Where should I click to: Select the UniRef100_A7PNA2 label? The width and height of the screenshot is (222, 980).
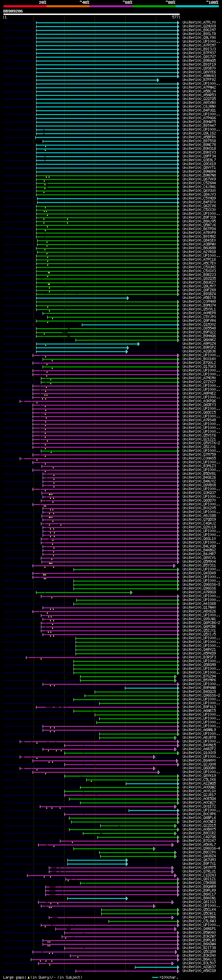[x=199, y=88]
